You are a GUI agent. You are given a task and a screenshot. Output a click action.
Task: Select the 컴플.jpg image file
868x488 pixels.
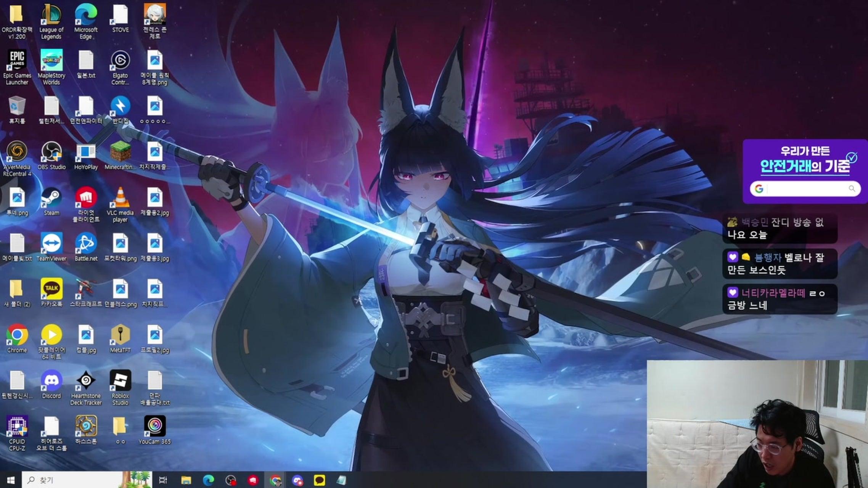(86, 339)
